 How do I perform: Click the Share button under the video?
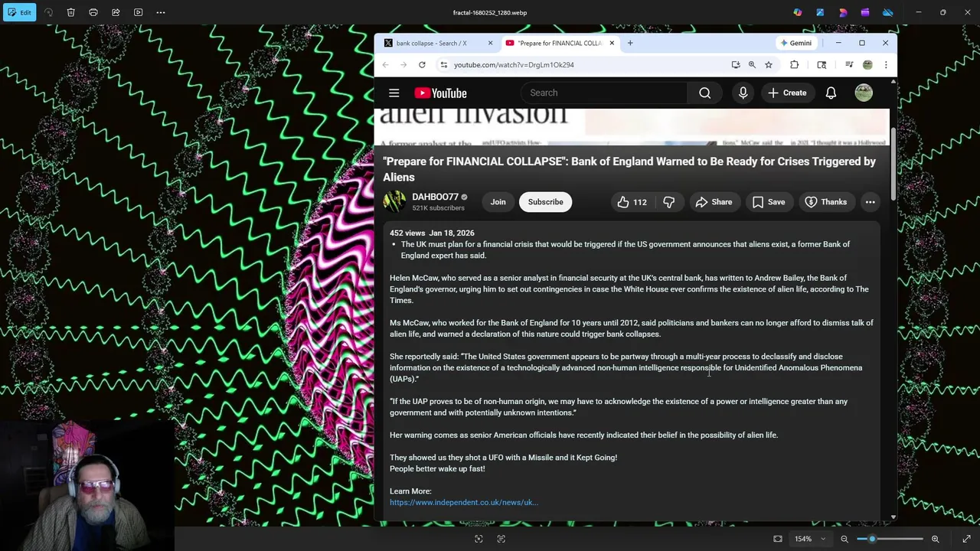click(x=714, y=202)
